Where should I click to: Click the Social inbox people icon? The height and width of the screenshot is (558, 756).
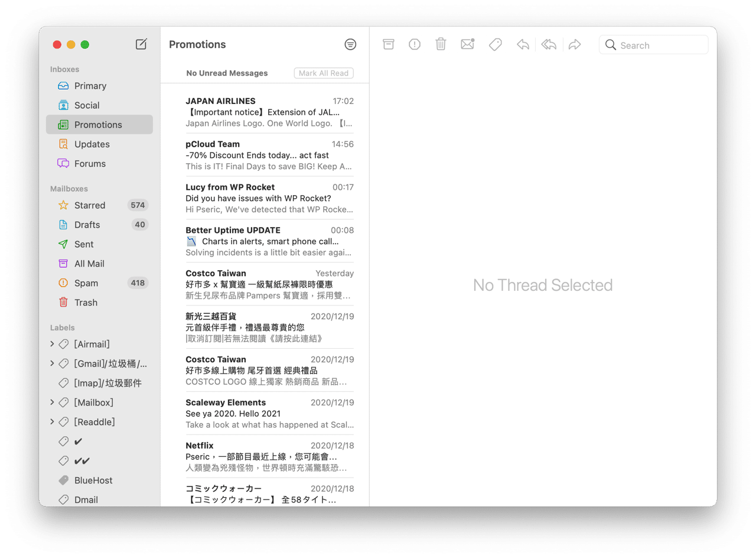tap(63, 105)
